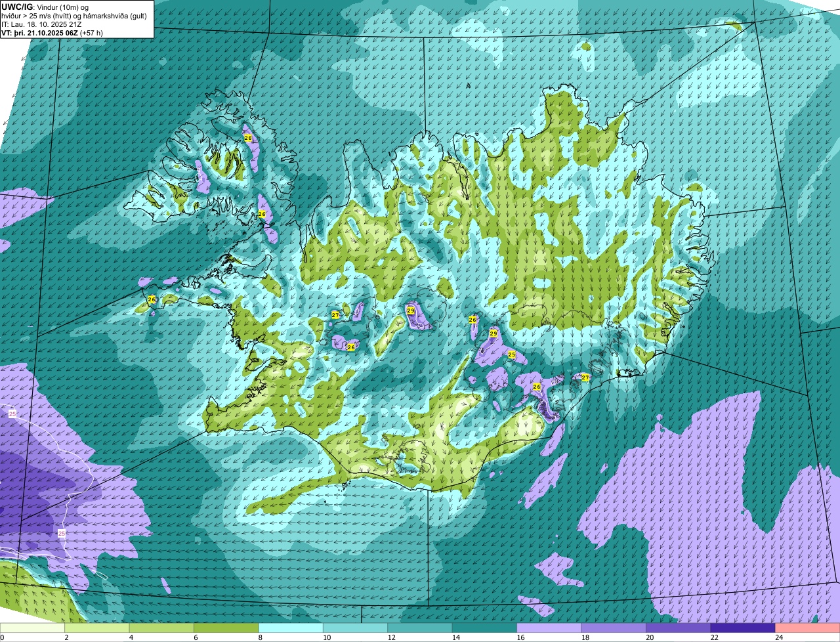Click the 27 gust label in west-central highlands
Viewport: 840px width, 642px height.
335,315
